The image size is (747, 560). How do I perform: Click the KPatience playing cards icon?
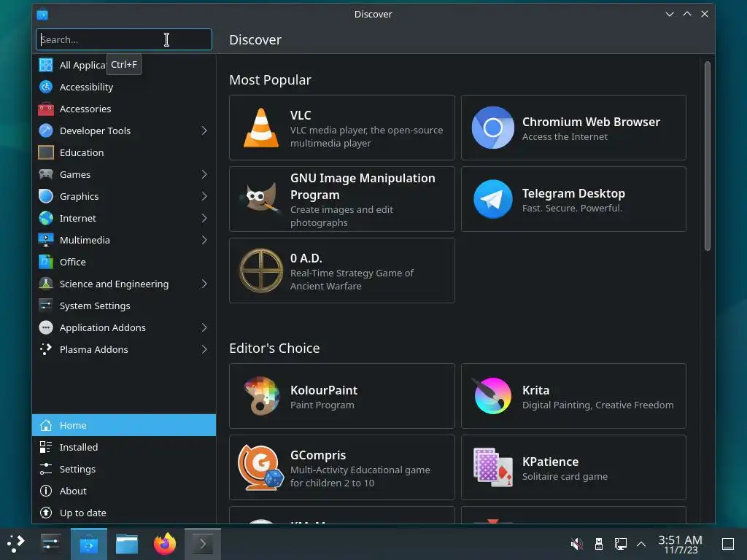[x=493, y=467]
